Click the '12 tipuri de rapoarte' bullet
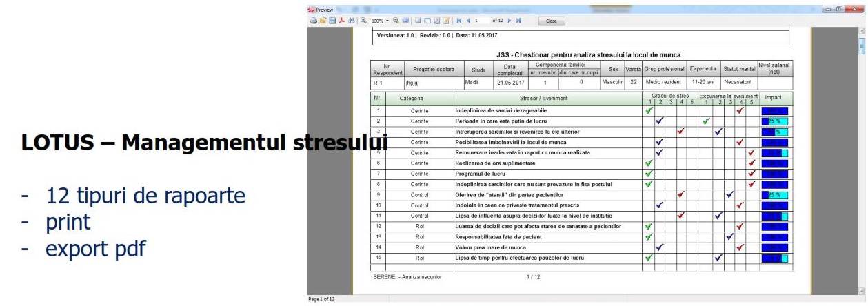 point(145,196)
